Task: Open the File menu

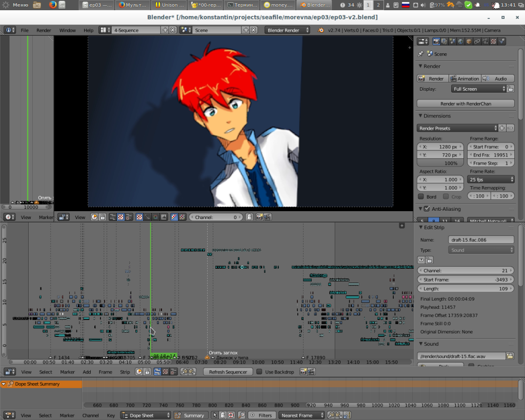Action: tap(25, 30)
